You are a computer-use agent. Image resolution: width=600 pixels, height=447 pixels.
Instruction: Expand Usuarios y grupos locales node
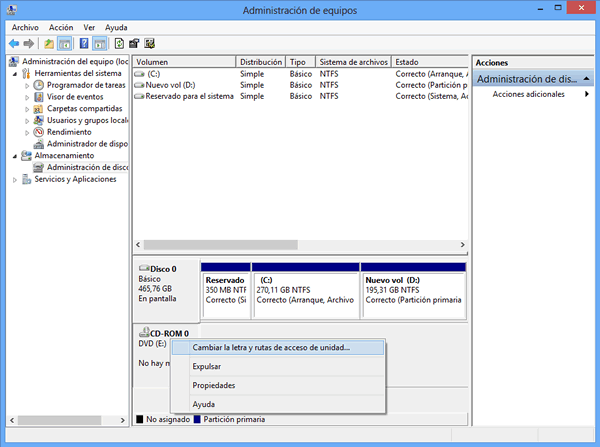point(27,121)
